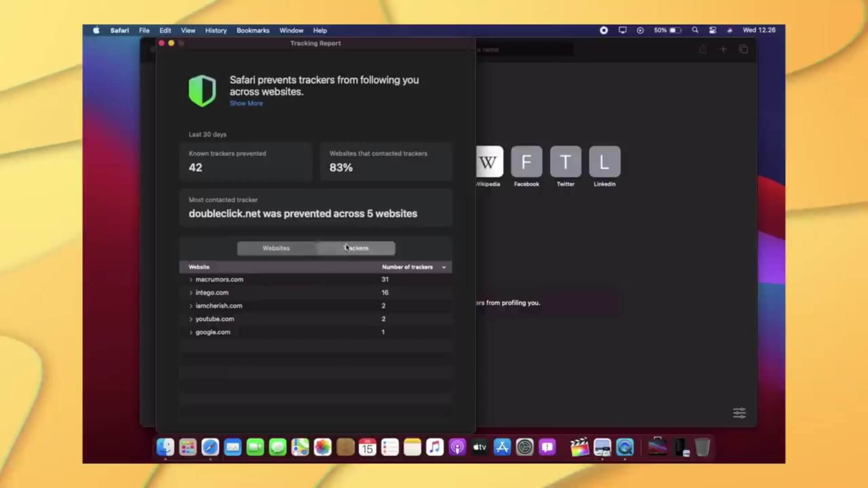This screenshot has height=488, width=868.
Task: Click the 'Websites that contacted trackers' 83% card
Action: [x=386, y=162]
